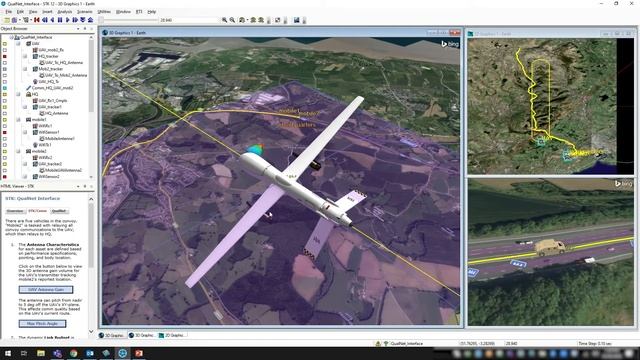The image size is (640, 360).
Task: Select the mobile2 vehicle item
Action: point(36,151)
